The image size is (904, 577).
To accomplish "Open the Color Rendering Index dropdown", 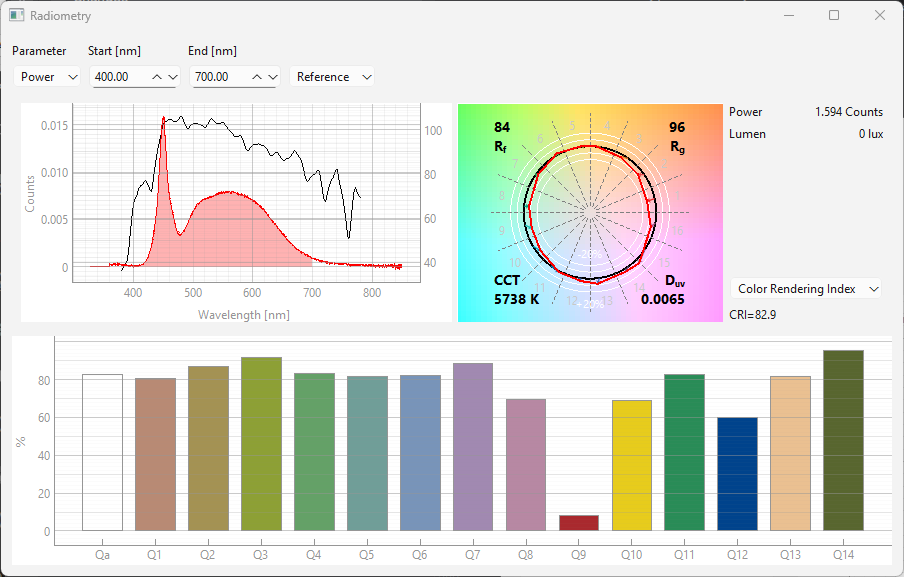I will pyautogui.click(x=806, y=289).
